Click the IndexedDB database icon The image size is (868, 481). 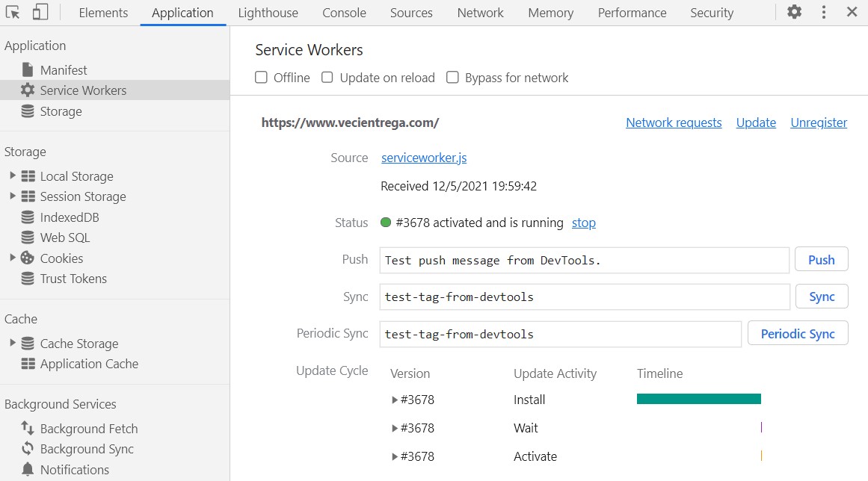coord(28,217)
